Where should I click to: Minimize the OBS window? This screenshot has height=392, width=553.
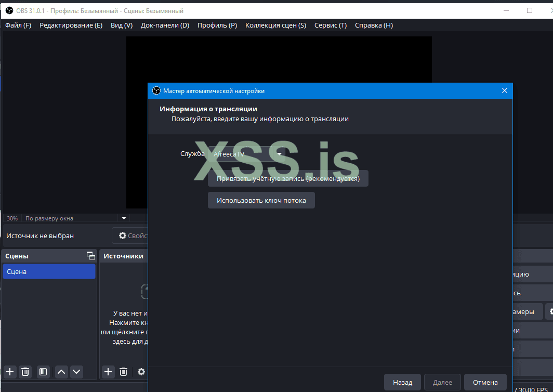(x=506, y=10)
